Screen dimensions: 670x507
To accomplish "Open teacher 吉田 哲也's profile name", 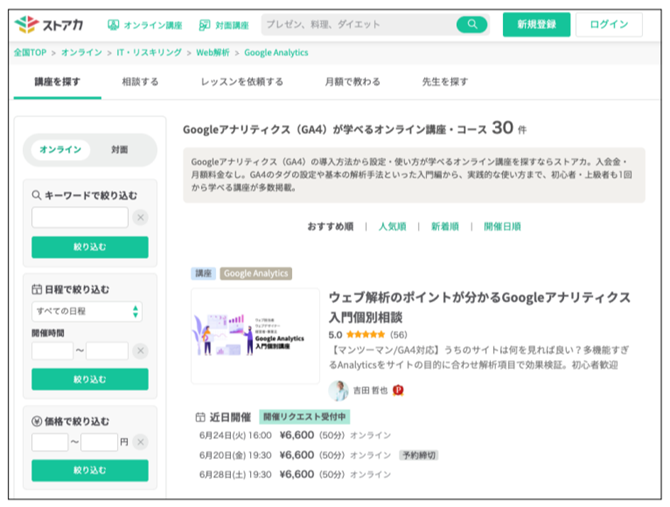I will pos(370,390).
